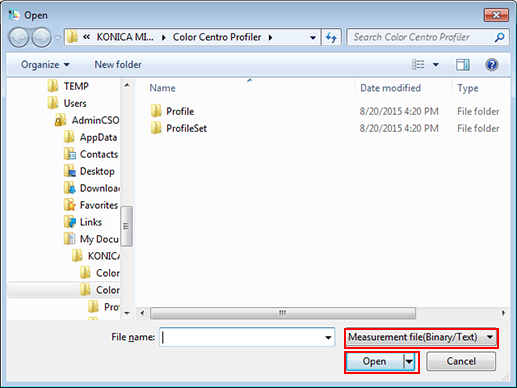Open the view options dropdown arrow

pyautogui.click(x=436, y=65)
